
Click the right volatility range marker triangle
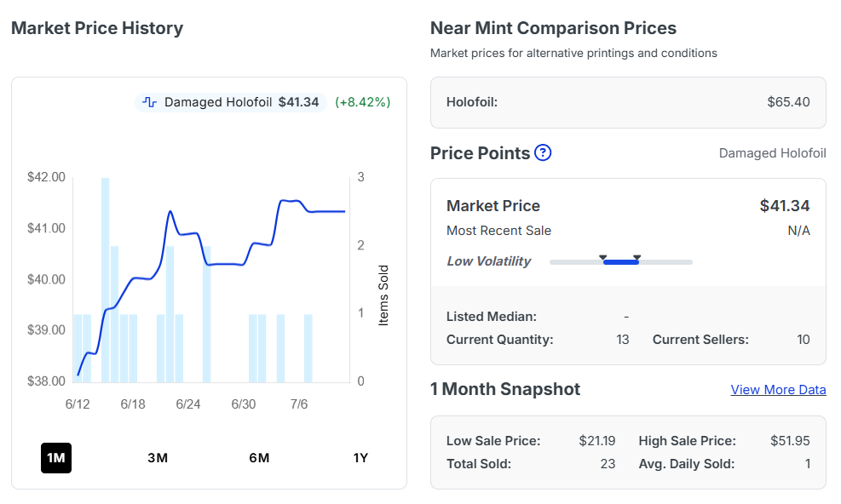[637, 258]
